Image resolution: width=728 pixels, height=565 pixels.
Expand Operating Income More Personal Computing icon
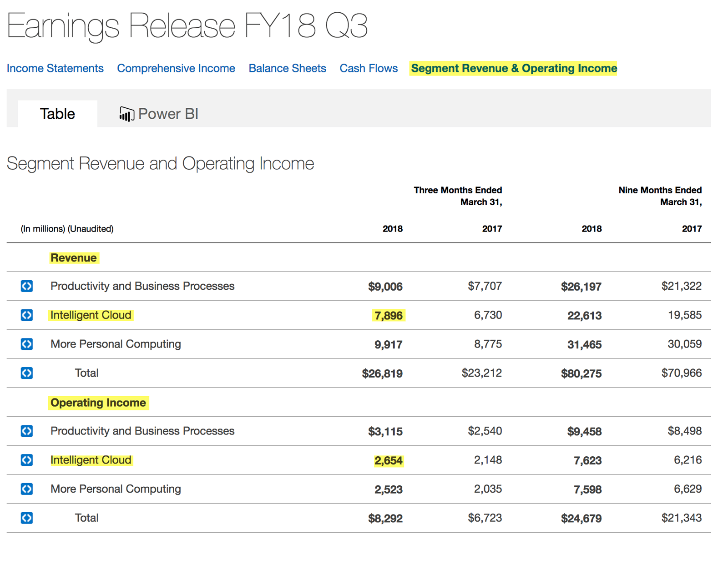click(x=27, y=489)
